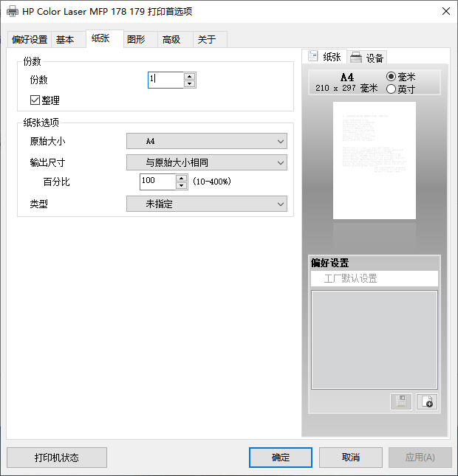Viewport: 458px width, 476px height.
Task: Click the 打印机状态 button
Action: (x=57, y=457)
